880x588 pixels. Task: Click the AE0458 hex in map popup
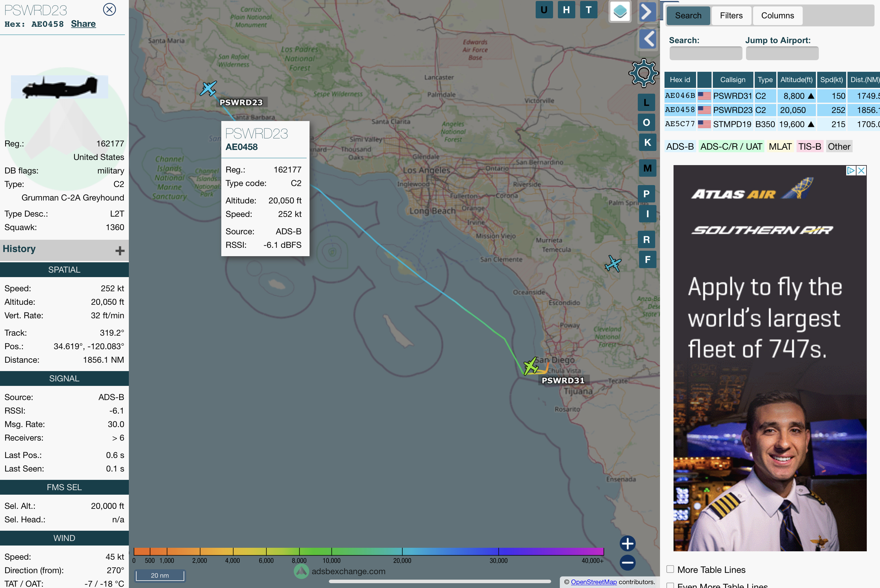[241, 147]
